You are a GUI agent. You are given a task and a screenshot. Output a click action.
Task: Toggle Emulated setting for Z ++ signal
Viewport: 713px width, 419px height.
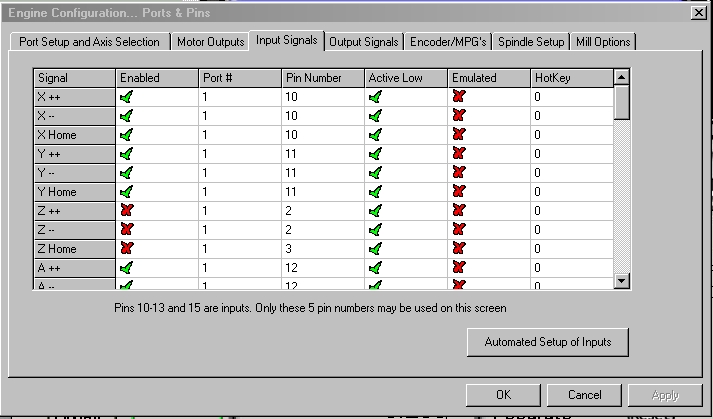pos(459,211)
